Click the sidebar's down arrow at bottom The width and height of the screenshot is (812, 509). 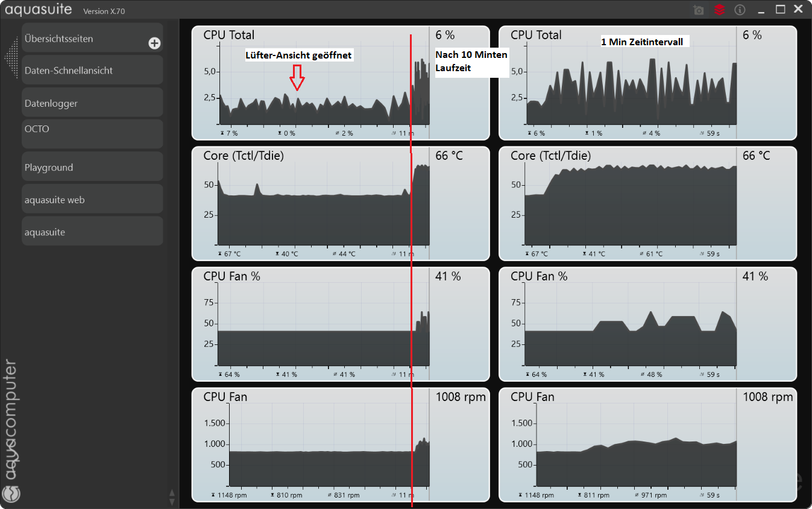(x=172, y=501)
